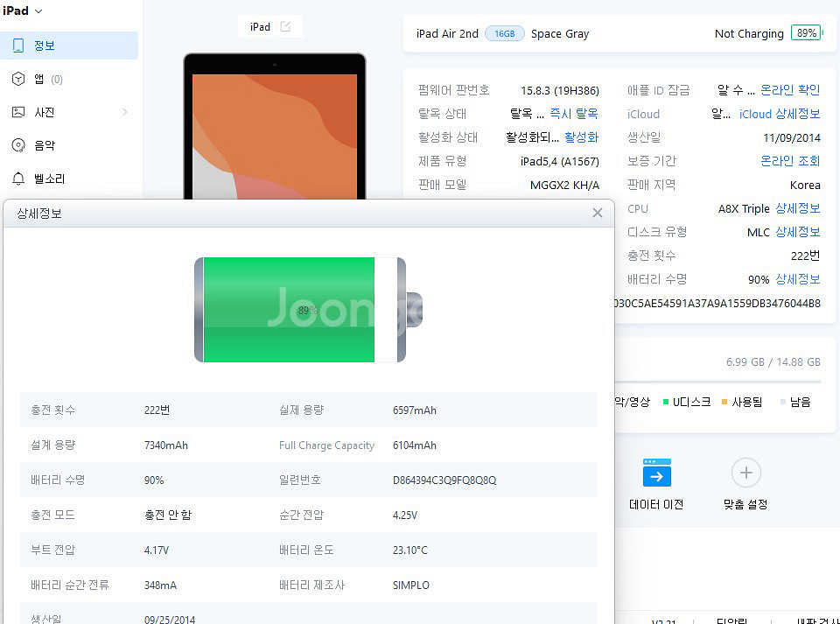
Task: Click the storage usage bar
Action: point(717,382)
